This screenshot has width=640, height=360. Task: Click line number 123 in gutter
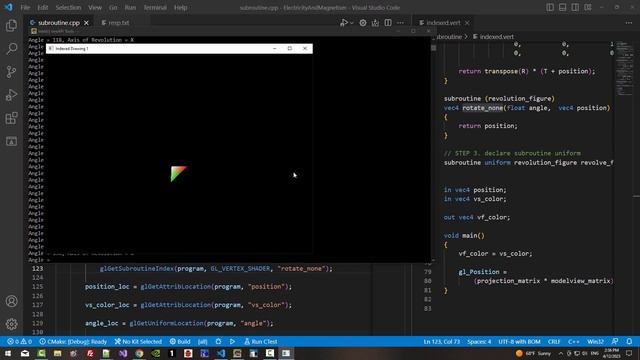point(38,269)
